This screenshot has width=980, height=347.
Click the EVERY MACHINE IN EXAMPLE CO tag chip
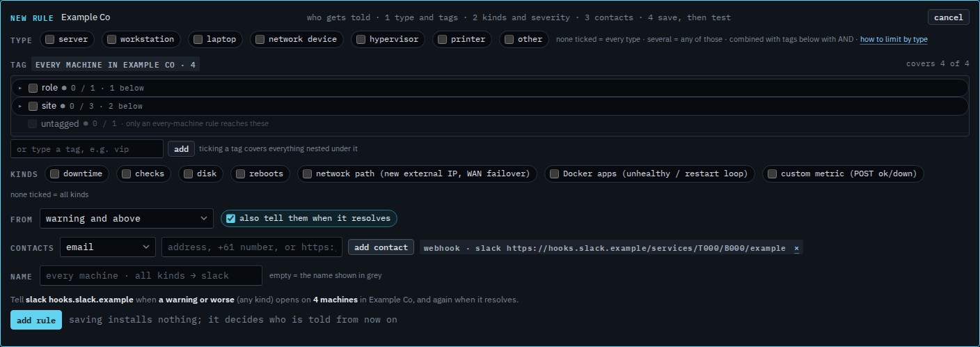[116, 65]
